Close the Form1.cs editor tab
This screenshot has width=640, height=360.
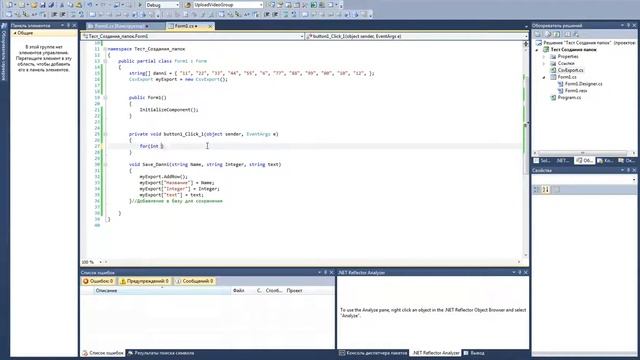point(210,26)
